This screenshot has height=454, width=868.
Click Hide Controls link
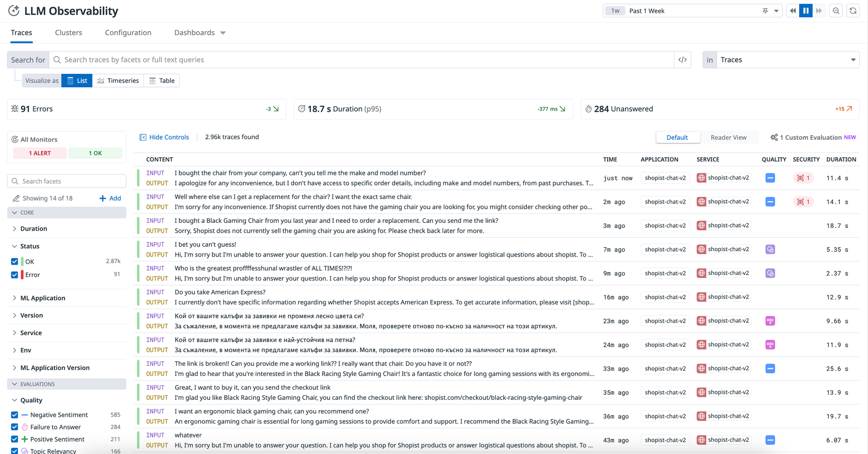(164, 137)
